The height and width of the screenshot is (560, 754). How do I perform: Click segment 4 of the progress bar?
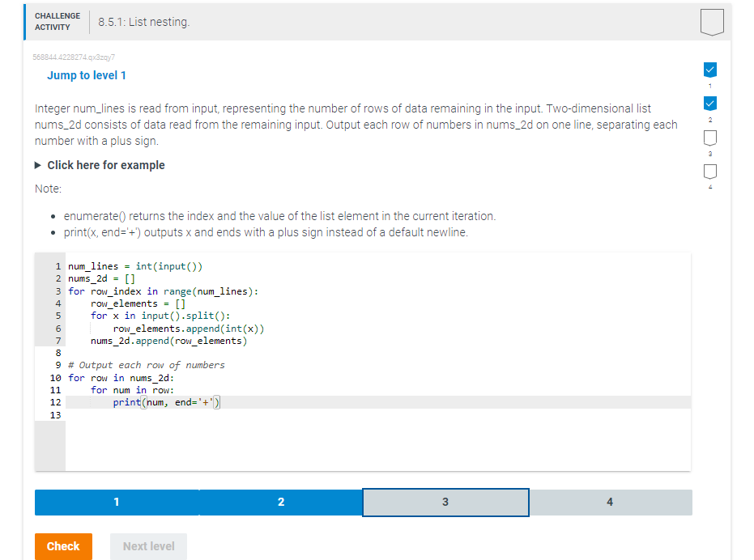click(x=610, y=502)
